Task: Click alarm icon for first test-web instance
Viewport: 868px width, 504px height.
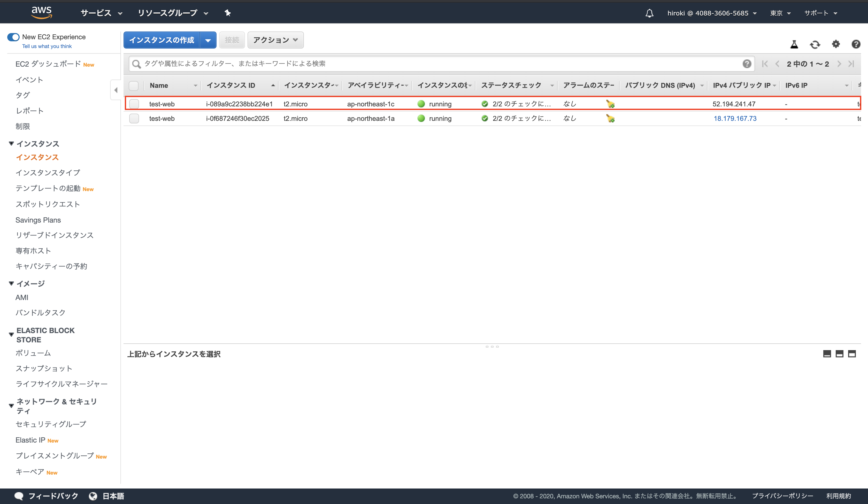Action: pos(610,104)
